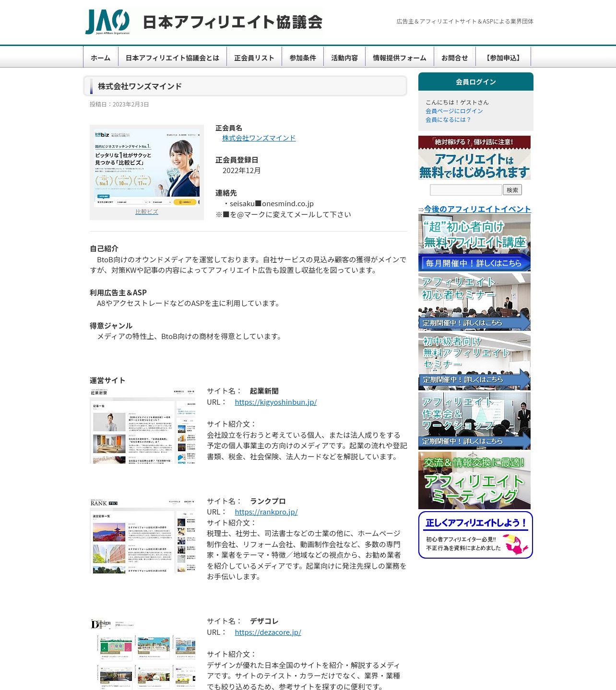Open https://rankpro.jp/ link
616x690 pixels.
(x=266, y=512)
